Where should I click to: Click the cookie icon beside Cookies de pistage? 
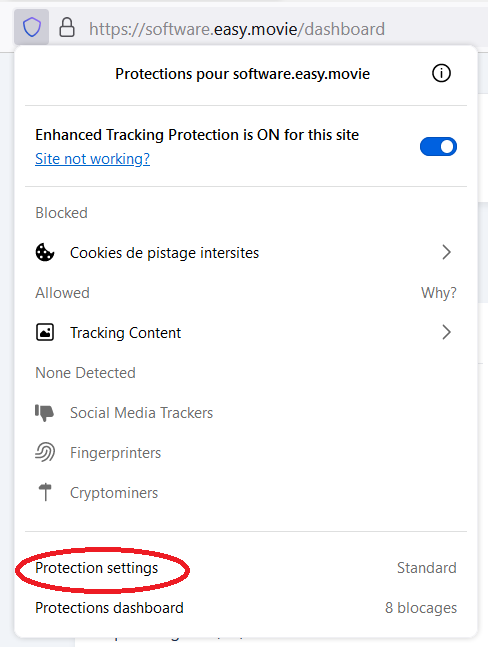tap(45, 253)
